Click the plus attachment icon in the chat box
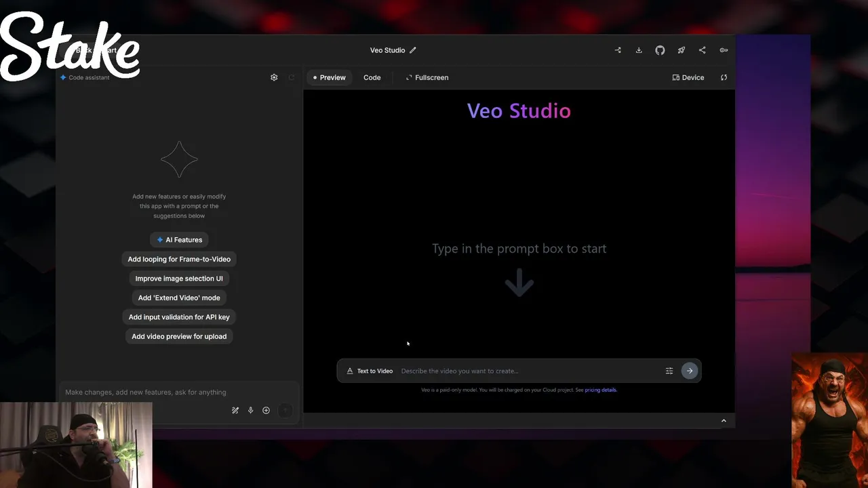The width and height of the screenshot is (868, 488). point(266,410)
